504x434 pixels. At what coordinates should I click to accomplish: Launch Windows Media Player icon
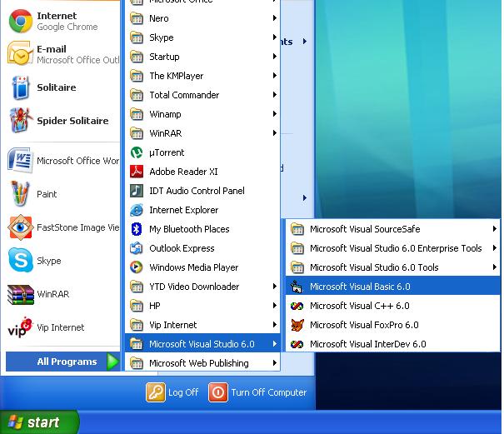pyautogui.click(x=137, y=267)
